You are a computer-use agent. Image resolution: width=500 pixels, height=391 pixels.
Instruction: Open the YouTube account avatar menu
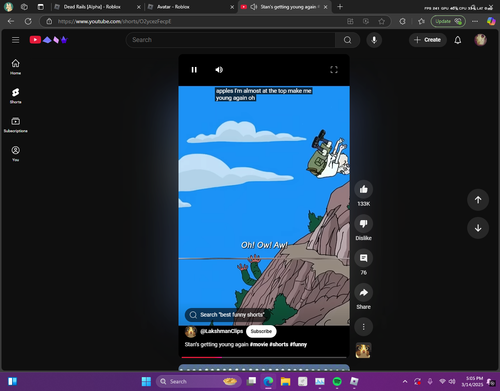tap(480, 40)
